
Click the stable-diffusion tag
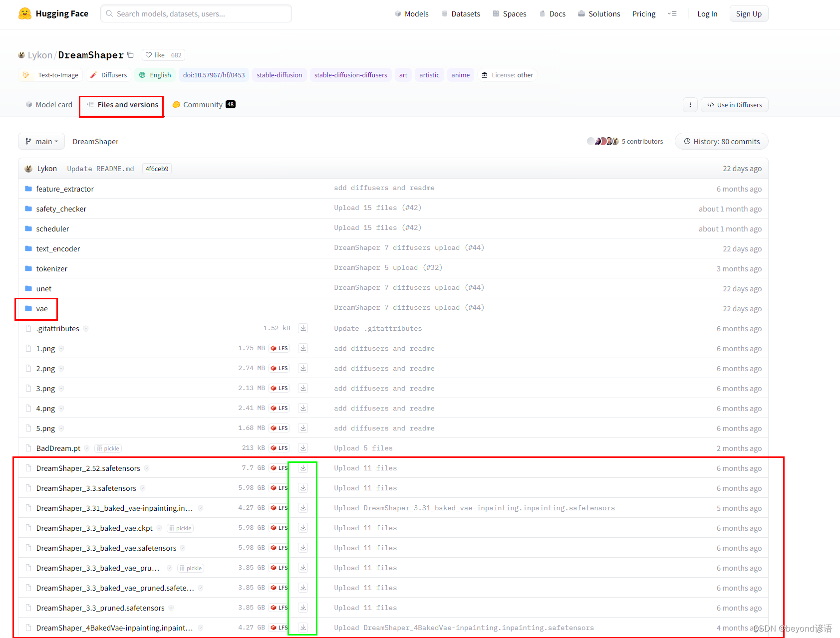[280, 75]
